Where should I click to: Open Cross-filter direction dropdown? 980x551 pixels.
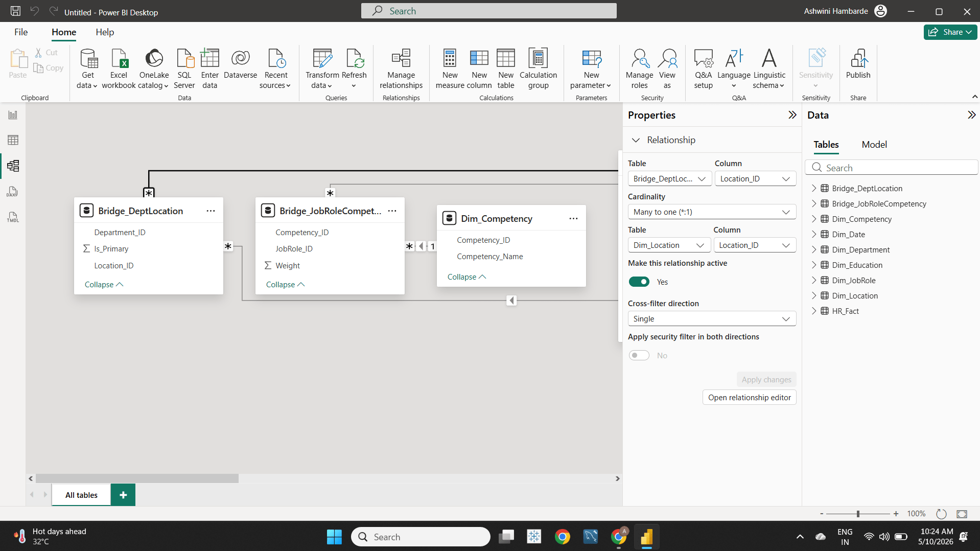pyautogui.click(x=712, y=319)
